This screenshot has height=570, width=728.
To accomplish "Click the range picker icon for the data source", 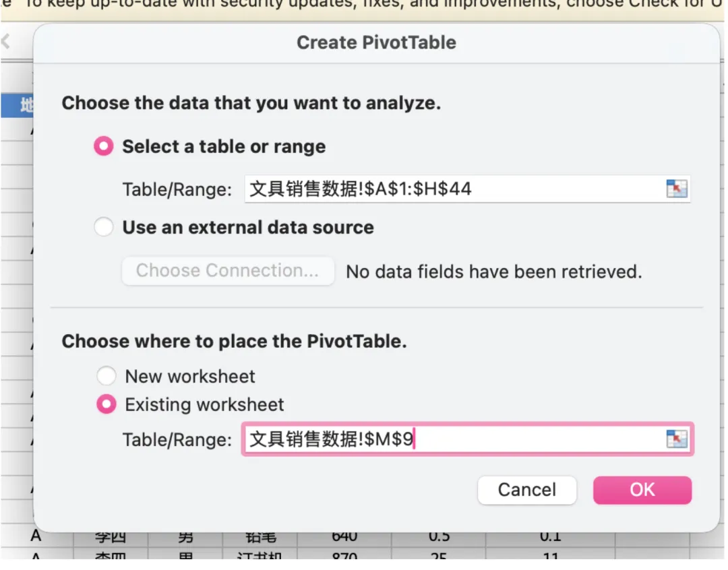I will click(x=676, y=189).
